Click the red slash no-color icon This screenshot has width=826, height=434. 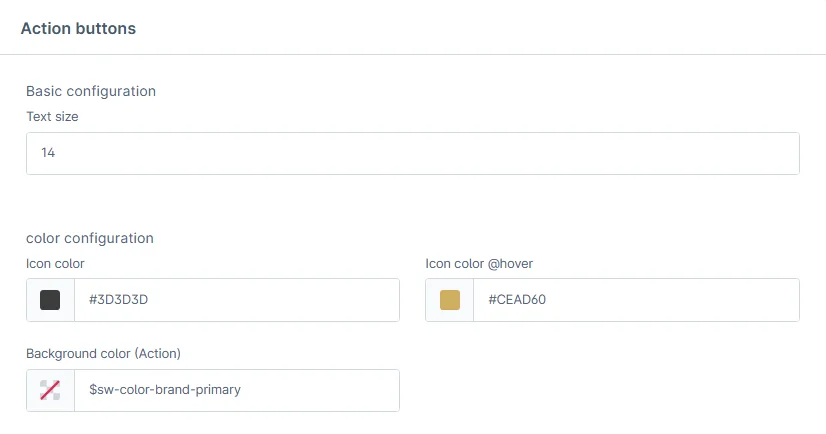click(50, 390)
